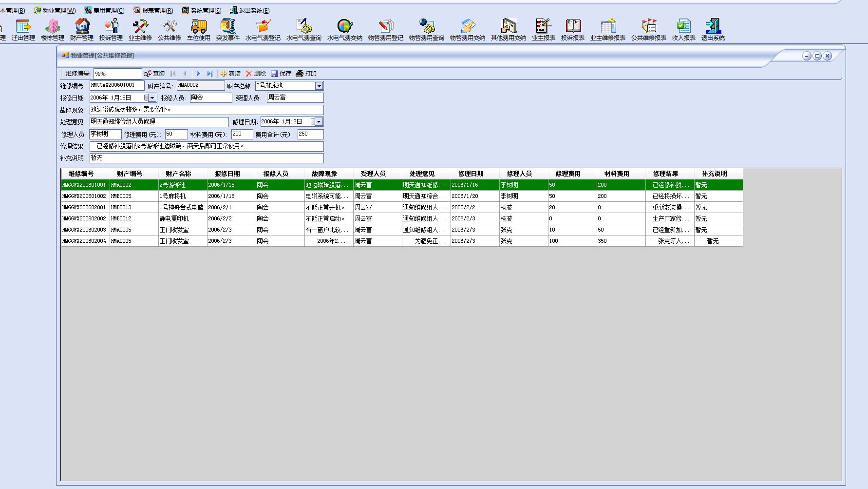Sort by 材料费用 column header

point(621,174)
